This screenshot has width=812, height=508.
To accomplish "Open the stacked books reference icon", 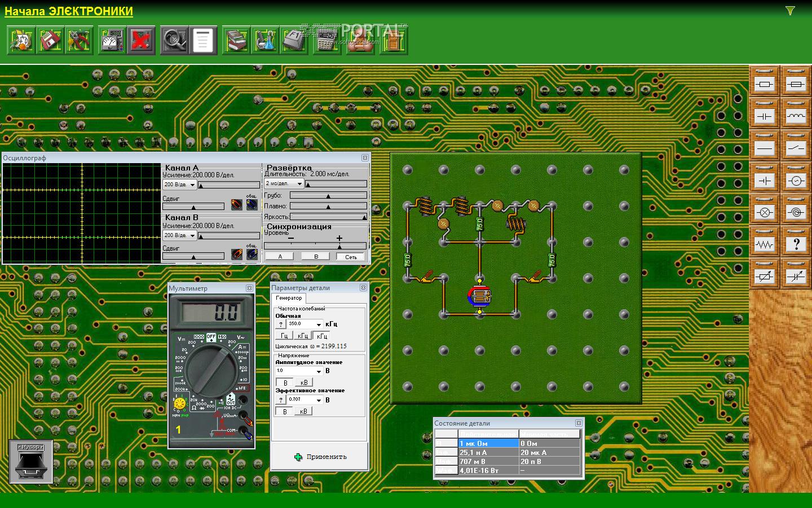I will [236, 40].
